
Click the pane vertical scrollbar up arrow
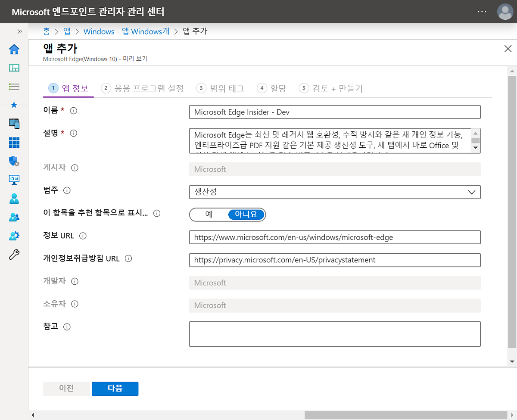coord(512,71)
